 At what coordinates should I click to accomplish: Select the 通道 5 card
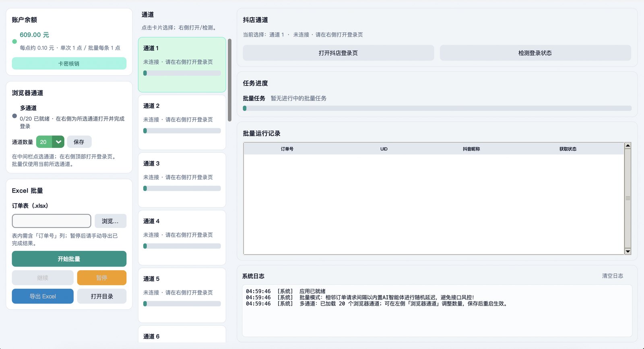click(x=182, y=295)
